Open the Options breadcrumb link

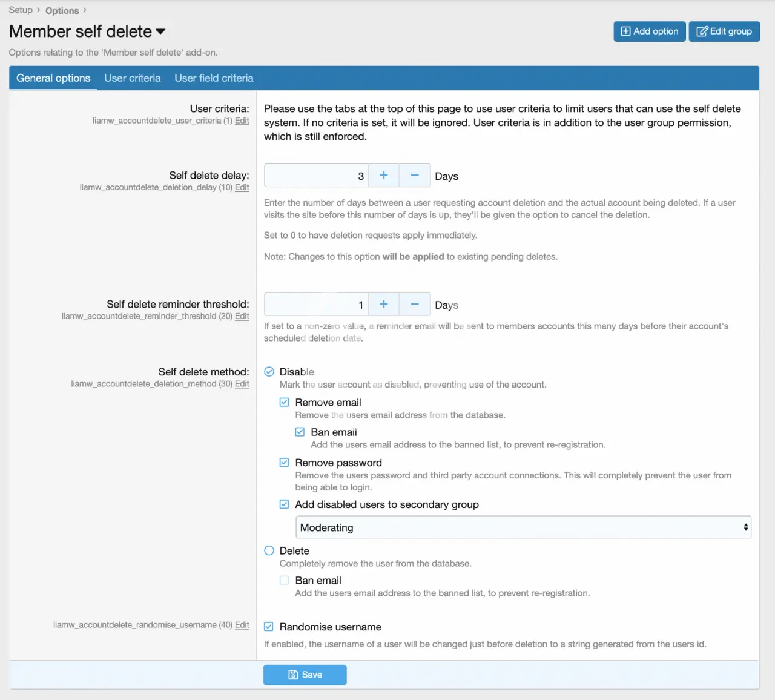pos(62,10)
